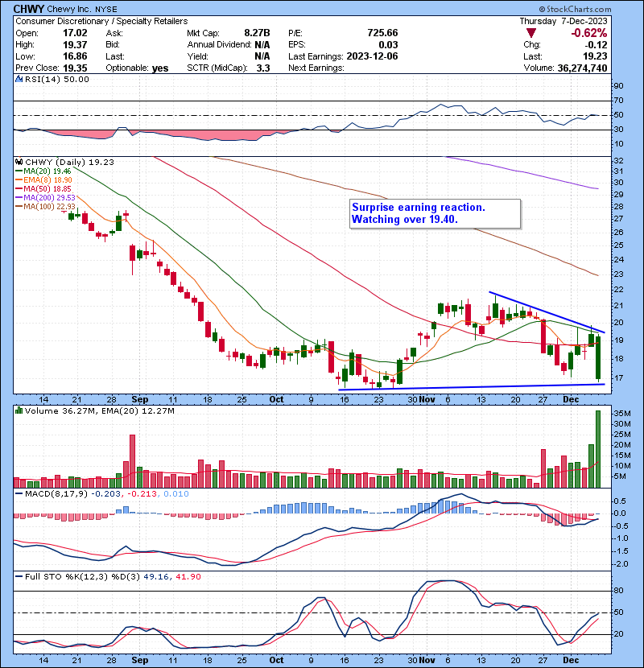Click the Next Earnings label
Viewport: 644px width, 668px height.
(x=316, y=68)
